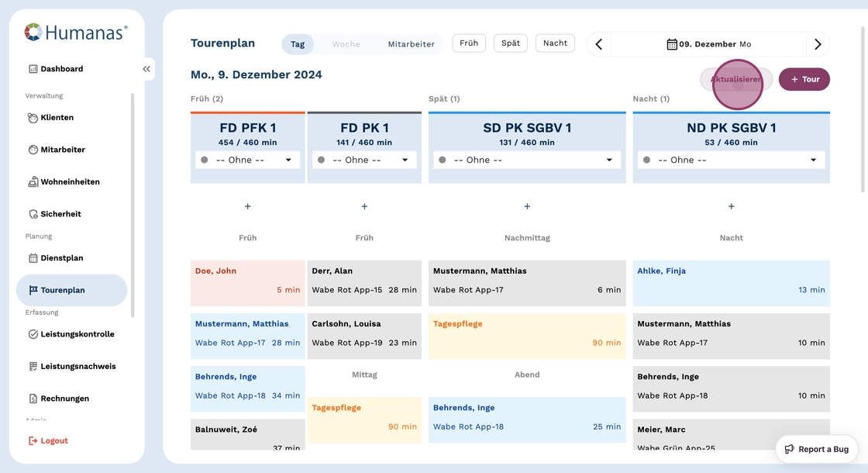Image resolution: width=868 pixels, height=473 pixels.
Task: Open employee dropdown for SD PK SGBV 1
Action: 527,160
